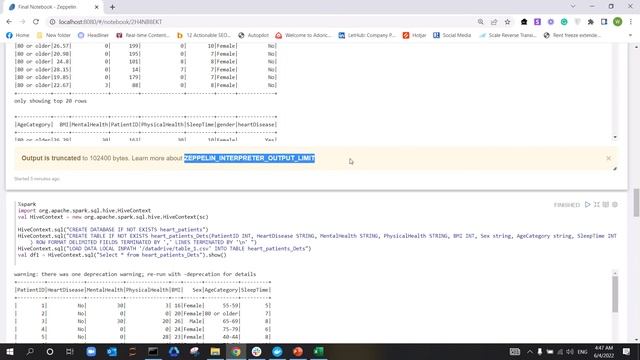Open Slack from taskbar
The width and height of the screenshot is (640, 360).
tap(256, 351)
